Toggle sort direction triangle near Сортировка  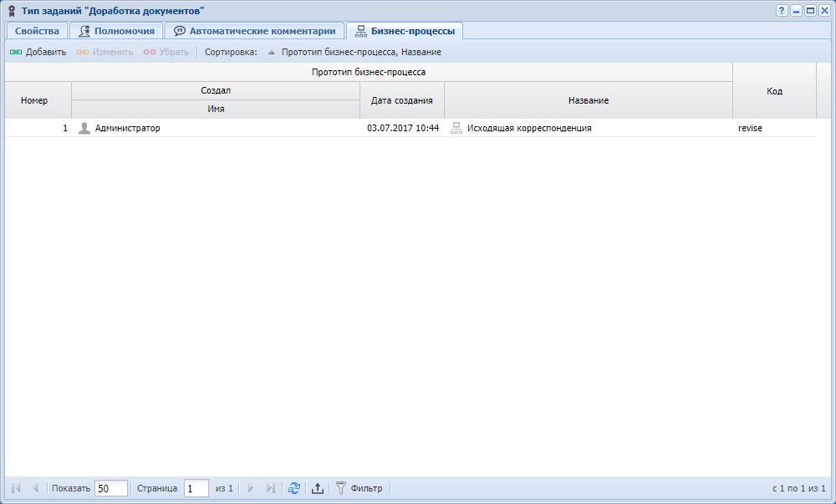point(272,52)
